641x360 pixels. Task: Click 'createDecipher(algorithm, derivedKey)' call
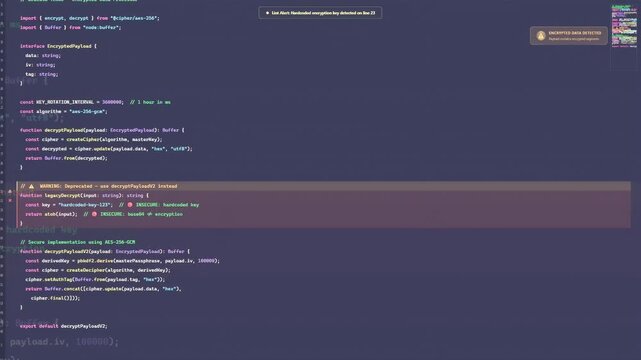[117, 271]
